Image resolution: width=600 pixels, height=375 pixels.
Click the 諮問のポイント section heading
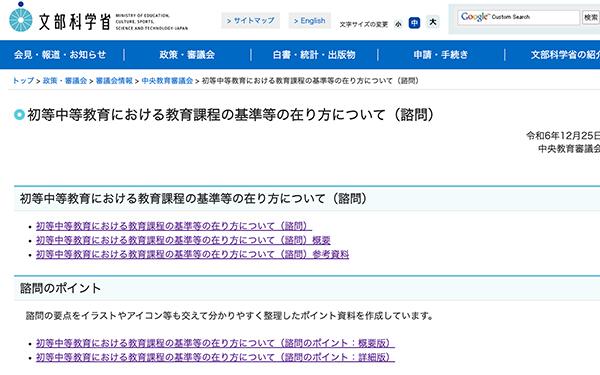click(60, 288)
